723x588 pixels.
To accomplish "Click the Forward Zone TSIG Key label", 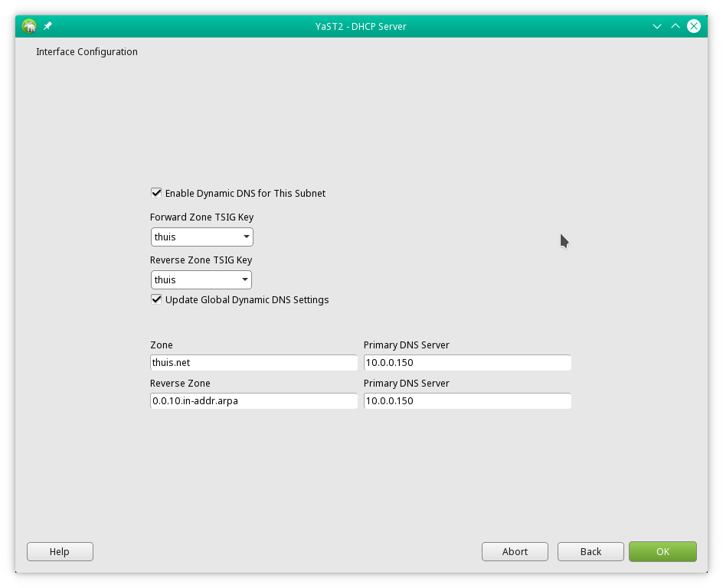I will tap(201, 217).
